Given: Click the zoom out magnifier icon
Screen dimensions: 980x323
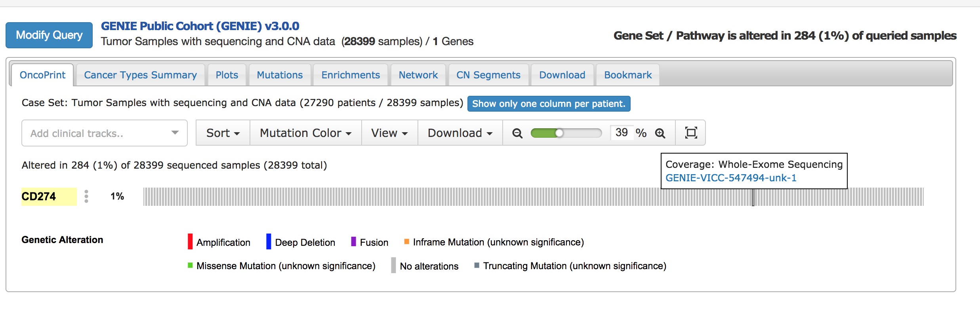Looking at the screenshot, I should tap(517, 133).
